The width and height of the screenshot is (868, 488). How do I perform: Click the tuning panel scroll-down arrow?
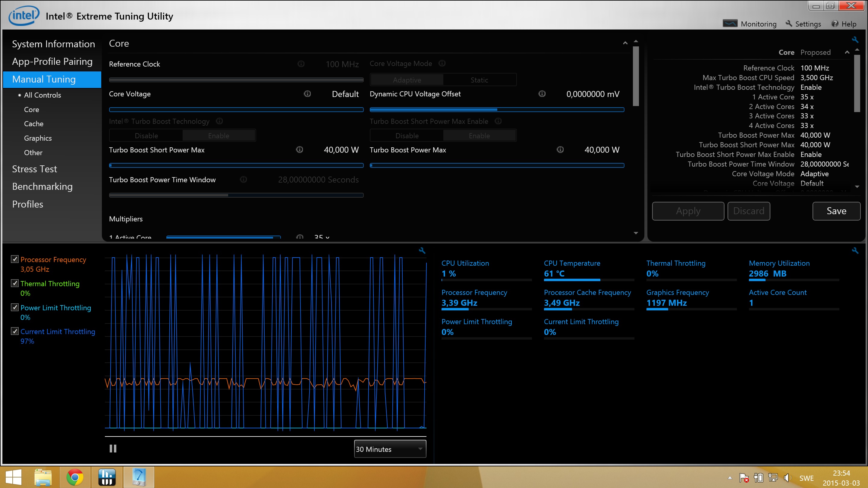[x=636, y=233]
